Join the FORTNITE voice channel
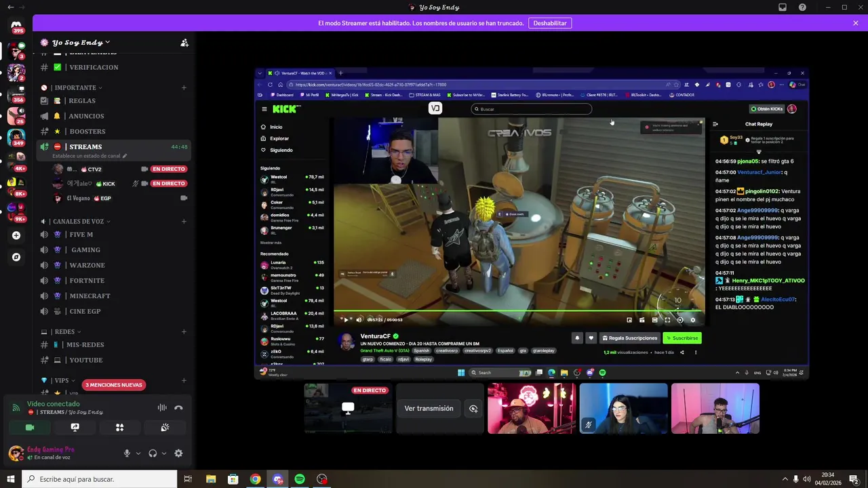The width and height of the screenshot is (868, 488). pyautogui.click(x=113, y=281)
